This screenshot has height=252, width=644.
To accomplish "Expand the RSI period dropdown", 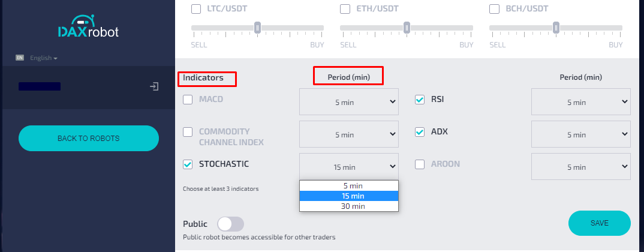I will (581, 102).
